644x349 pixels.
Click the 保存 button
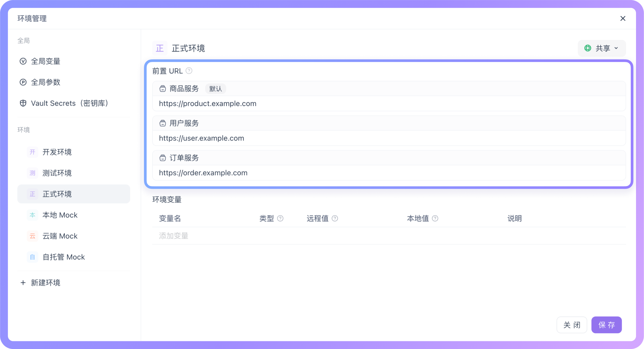(x=606, y=325)
